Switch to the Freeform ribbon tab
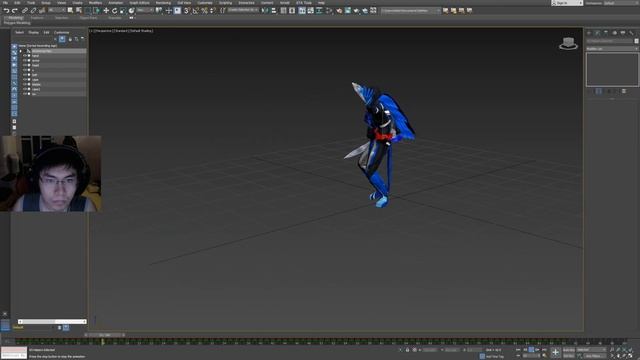This screenshot has width=640, height=360. coord(37,18)
